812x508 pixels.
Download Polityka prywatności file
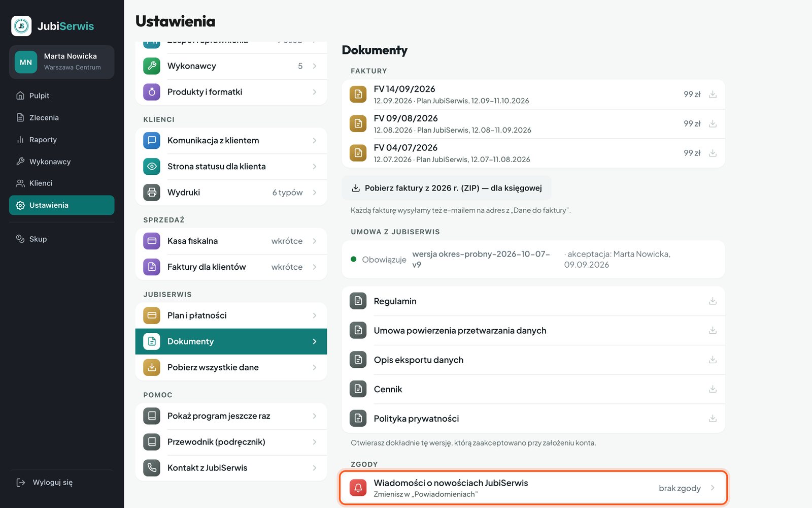pos(713,419)
